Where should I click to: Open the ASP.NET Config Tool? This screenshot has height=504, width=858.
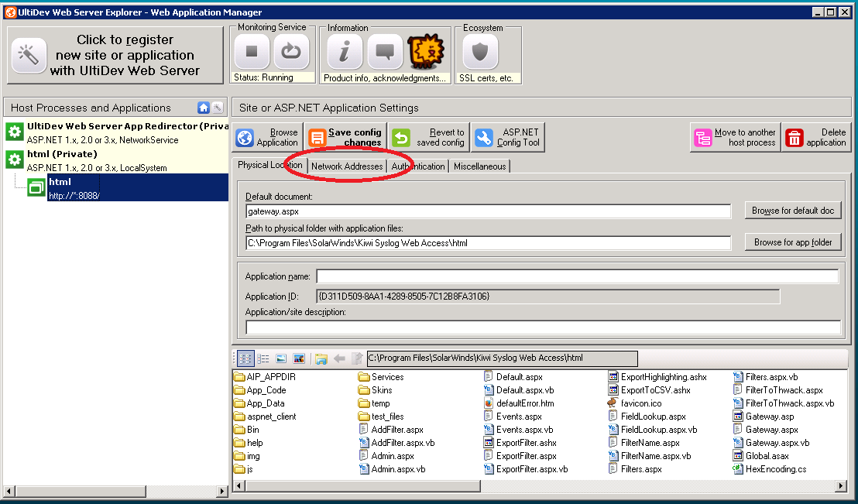coord(508,138)
